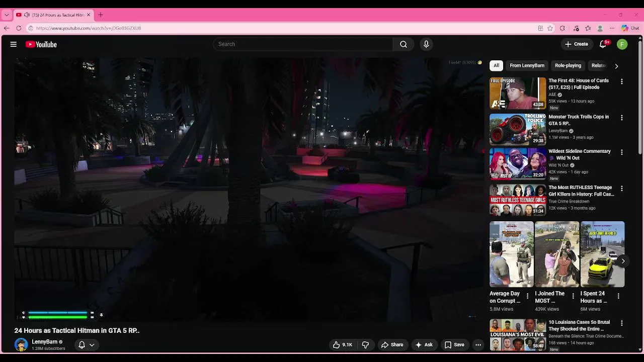
Task: Open browser extensions puzzle icon
Action: 562,28
